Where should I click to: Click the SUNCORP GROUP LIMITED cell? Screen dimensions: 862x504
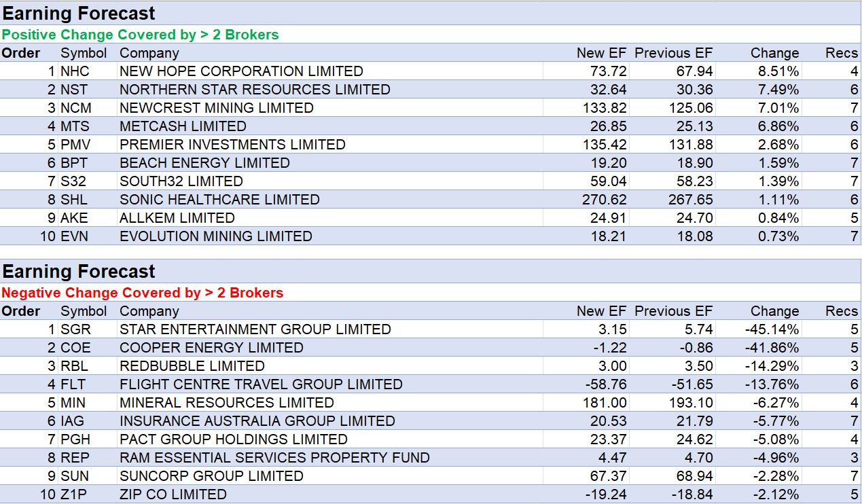211,476
